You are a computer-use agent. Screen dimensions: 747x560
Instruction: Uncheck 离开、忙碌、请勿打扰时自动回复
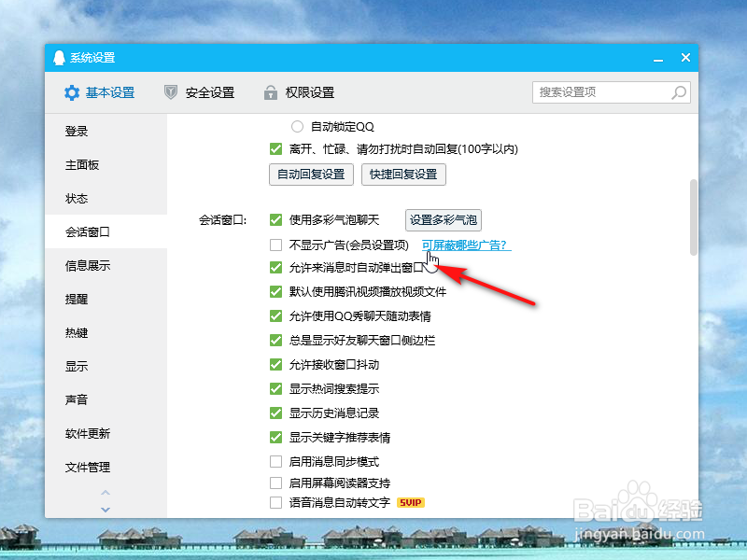pyautogui.click(x=275, y=149)
